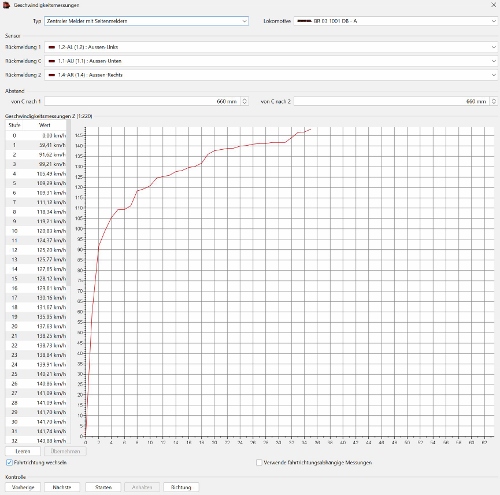This screenshot has width=500, height=495.
Task: Click the Rückmeldung 2 sensor icon
Action: [x=52, y=75]
